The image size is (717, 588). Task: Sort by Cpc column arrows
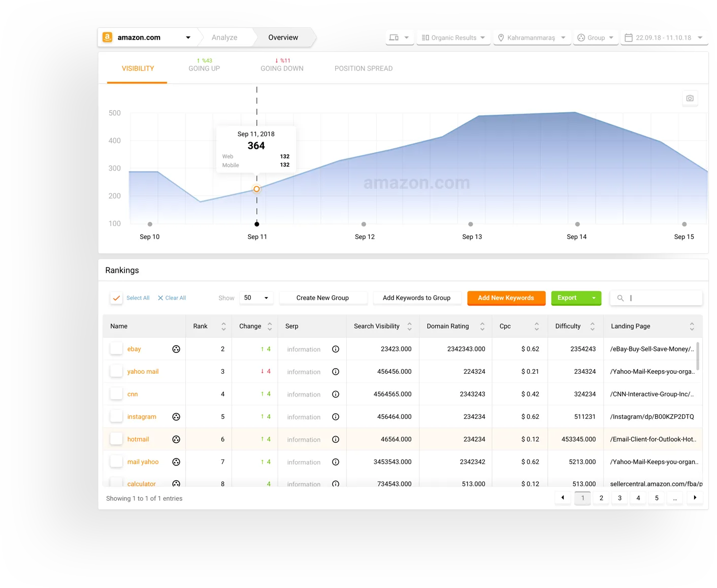point(537,326)
